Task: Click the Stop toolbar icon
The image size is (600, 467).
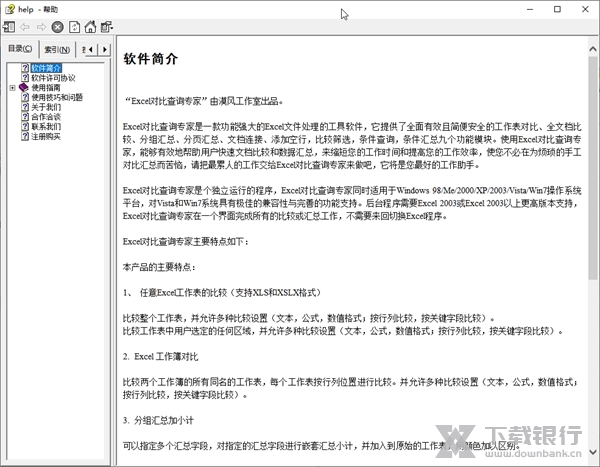Action: 57,27
